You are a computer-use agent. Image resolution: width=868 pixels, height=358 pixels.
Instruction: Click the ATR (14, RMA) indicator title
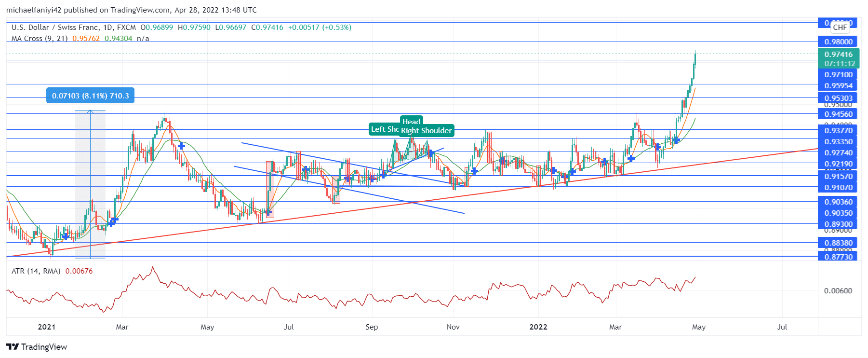(x=36, y=271)
